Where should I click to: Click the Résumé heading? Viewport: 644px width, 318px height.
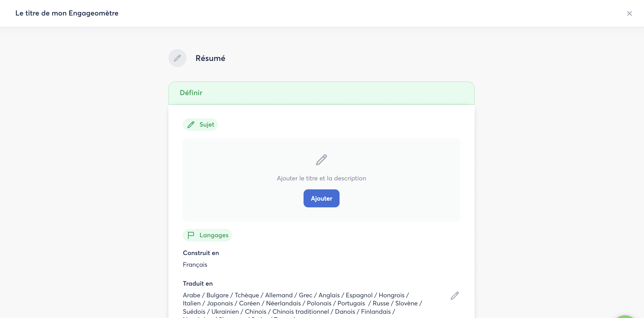click(210, 58)
